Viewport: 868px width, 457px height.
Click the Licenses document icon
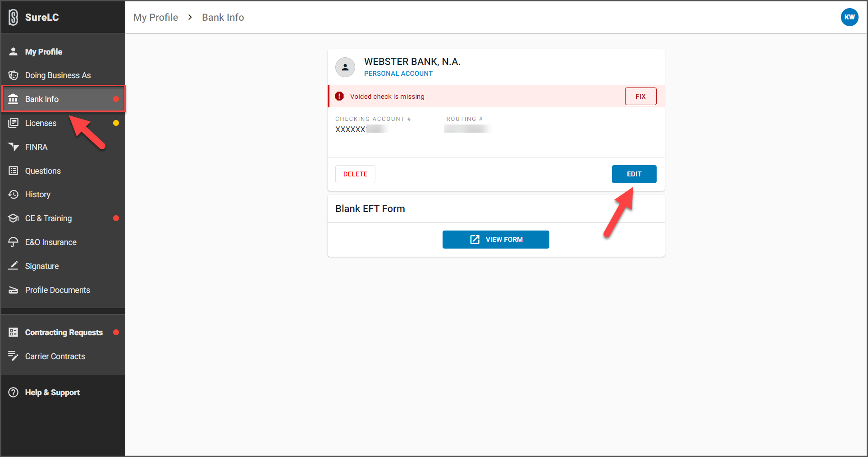(x=14, y=123)
